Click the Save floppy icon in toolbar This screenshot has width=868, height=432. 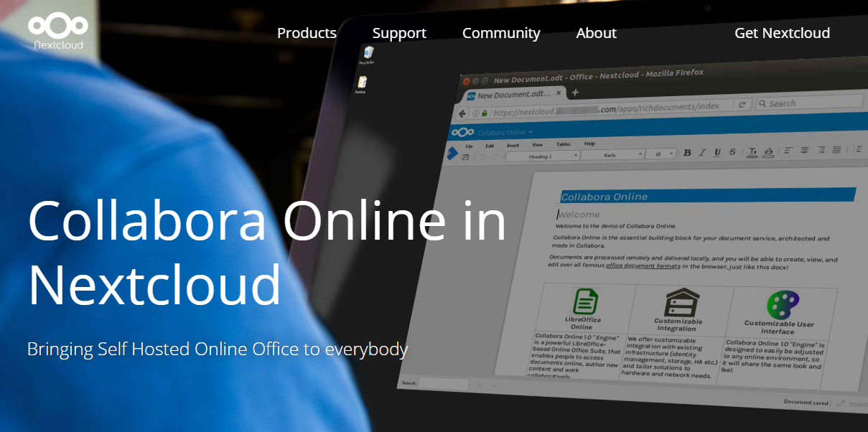coord(465,157)
